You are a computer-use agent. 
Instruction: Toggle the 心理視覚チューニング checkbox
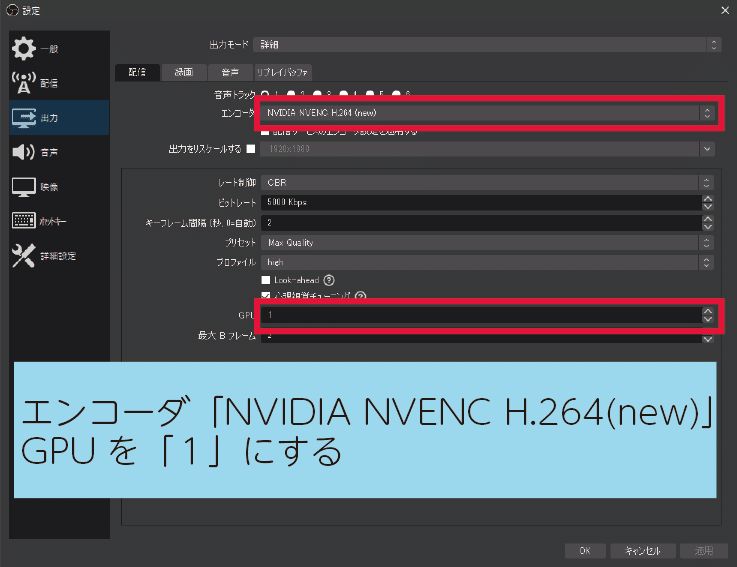[266, 296]
